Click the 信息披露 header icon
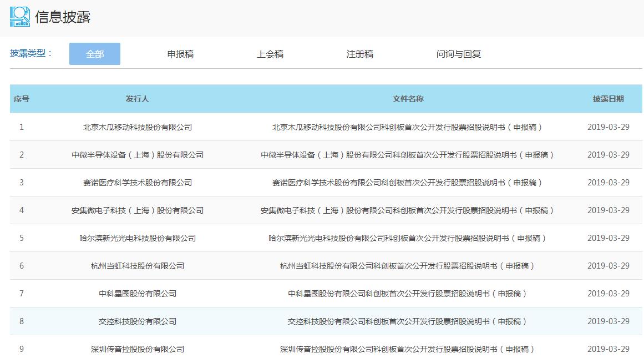The width and height of the screenshot is (644, 358). coord(20,17)
